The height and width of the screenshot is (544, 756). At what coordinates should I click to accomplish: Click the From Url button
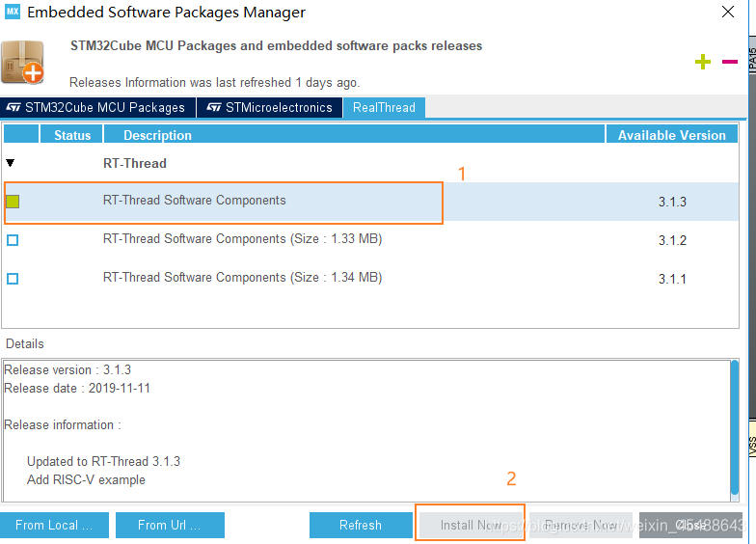point(170,525)
